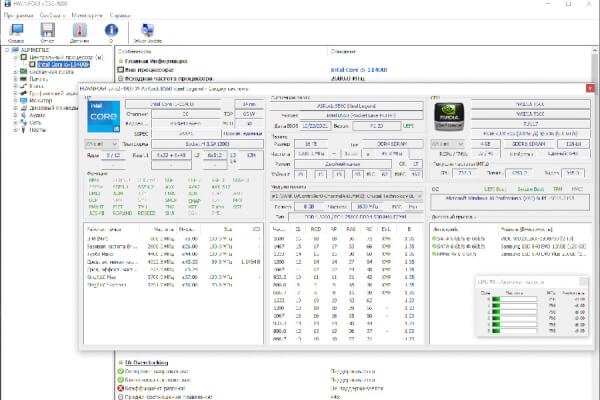Click the green status dot beside NVMe drive
The image size is (600, 400).
coord(434,254)
